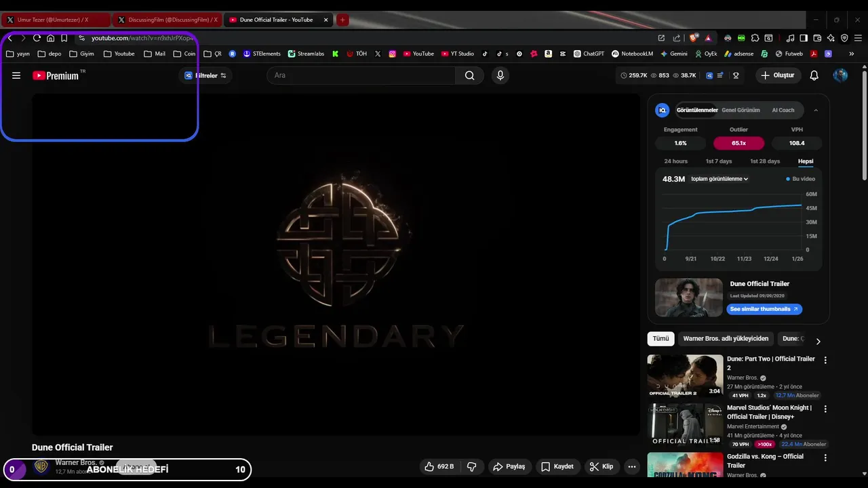Click the vidIQ icon in stats bar
The width and height of the screenshot is (868, 488).
pyautogui.click(x=709, y=75)
